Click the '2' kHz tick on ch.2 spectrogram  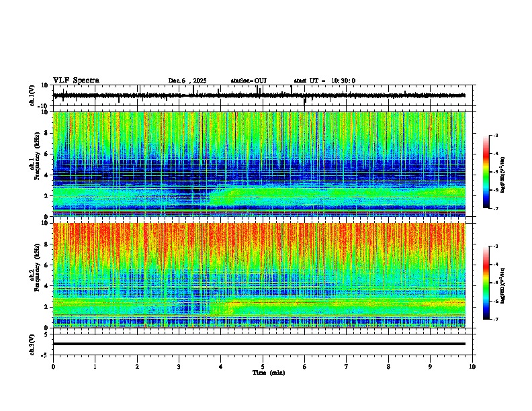coord(46,307)
